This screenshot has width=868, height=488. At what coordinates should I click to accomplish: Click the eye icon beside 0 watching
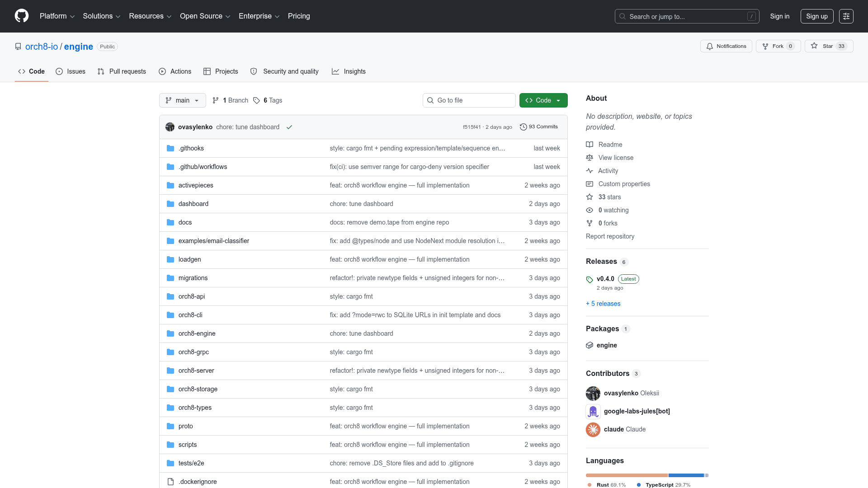pyautogui.click(x=590, y=210)
